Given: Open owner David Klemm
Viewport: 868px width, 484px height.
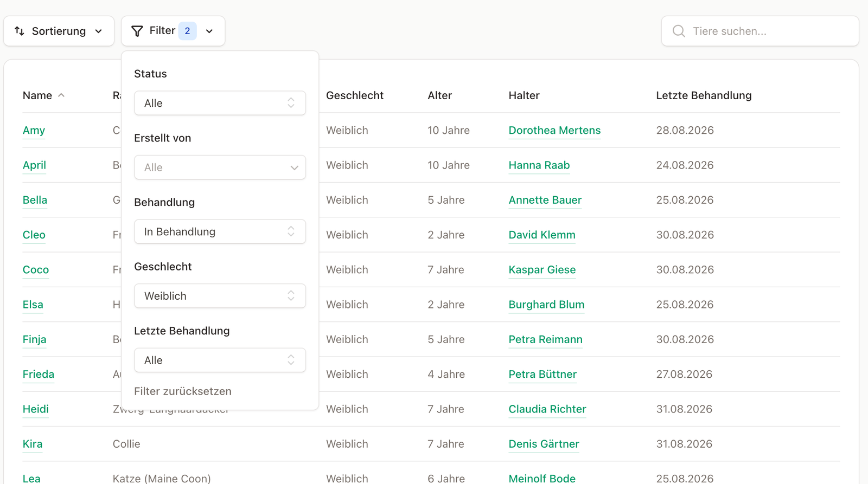Looking at the screenshot, I should tap(542, 235).
